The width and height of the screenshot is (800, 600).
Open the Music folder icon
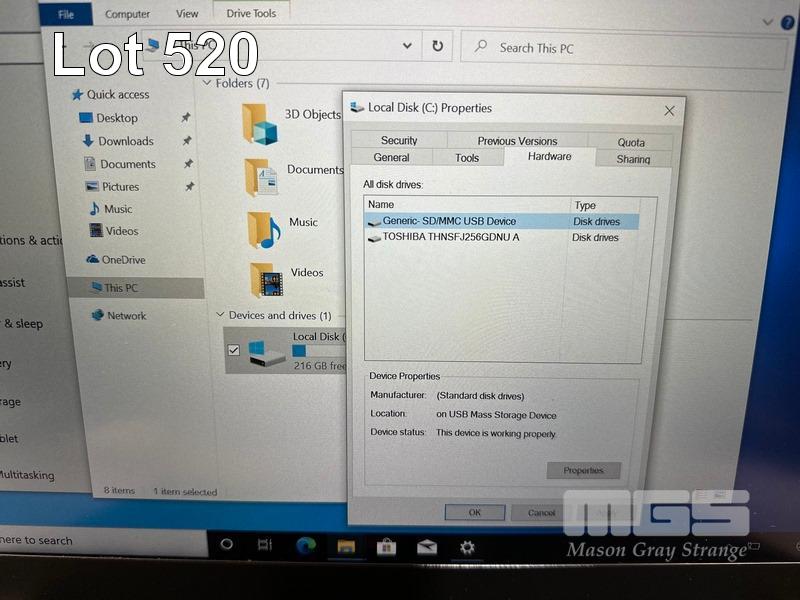(x=264, y=229)
